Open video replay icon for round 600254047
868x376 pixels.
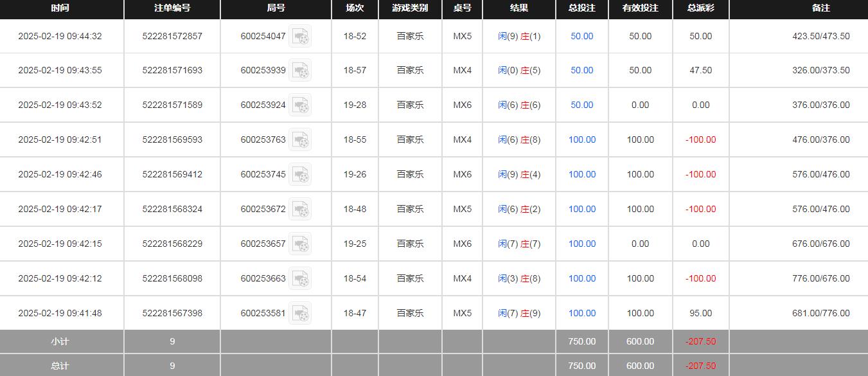coord(300,37)
